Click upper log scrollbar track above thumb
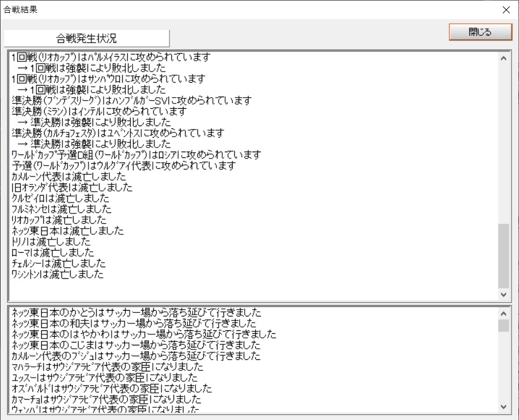Viewport: 519px width, 420px height. click(503, 145)
